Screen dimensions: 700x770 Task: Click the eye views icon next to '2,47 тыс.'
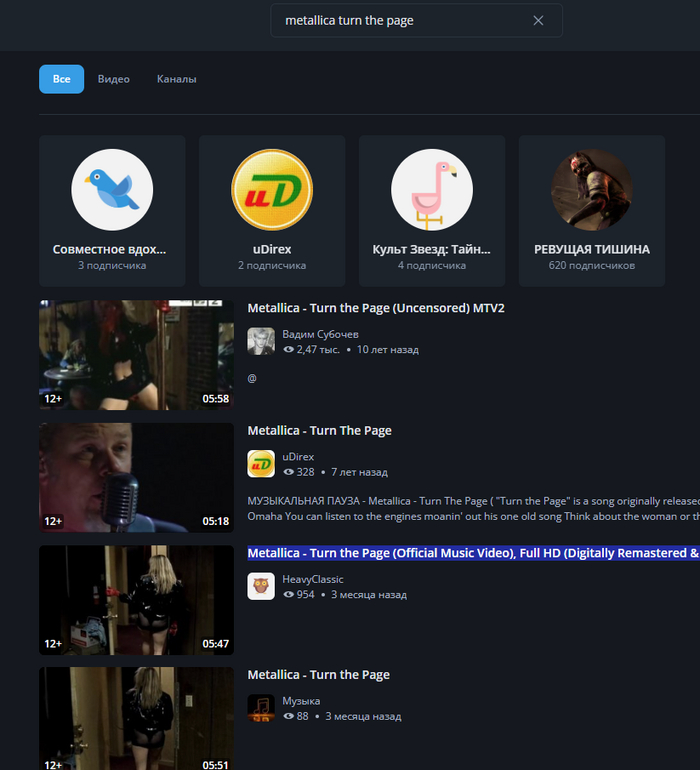click(x=289, y=350)
